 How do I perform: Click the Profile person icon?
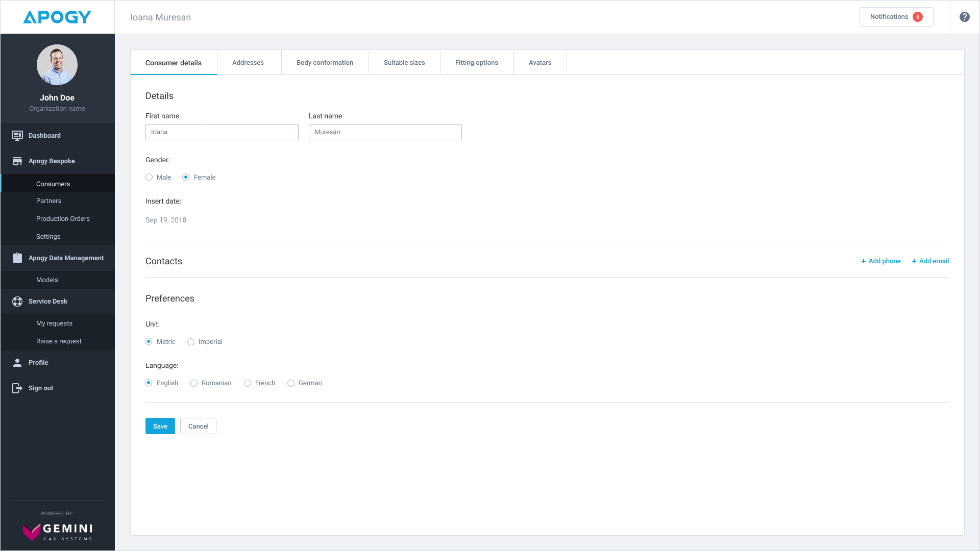coord(17,363)
